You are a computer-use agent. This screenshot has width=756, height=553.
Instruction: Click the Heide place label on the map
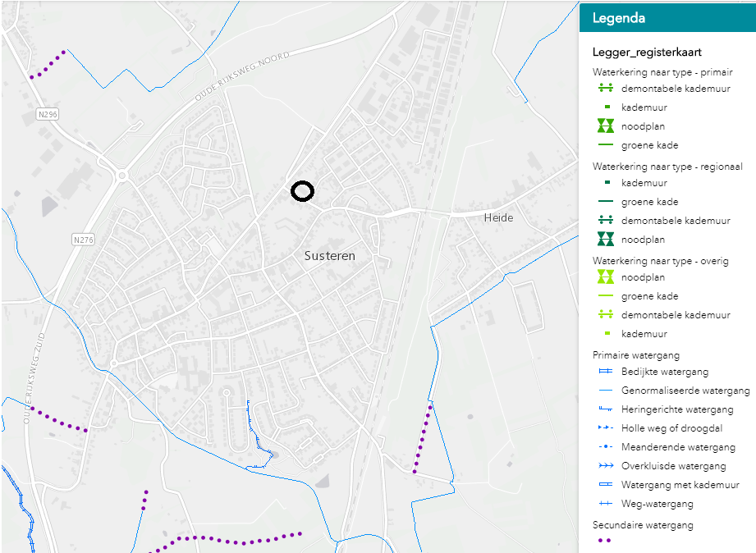(x=498, y=218)
